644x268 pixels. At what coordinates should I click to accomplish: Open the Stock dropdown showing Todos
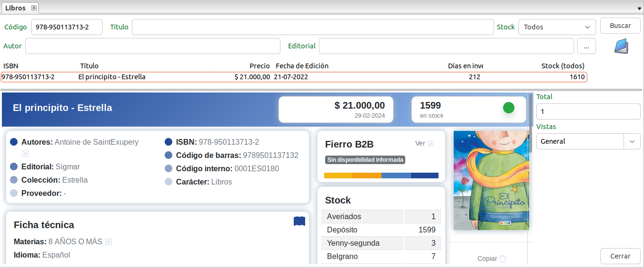coord(557,27)
